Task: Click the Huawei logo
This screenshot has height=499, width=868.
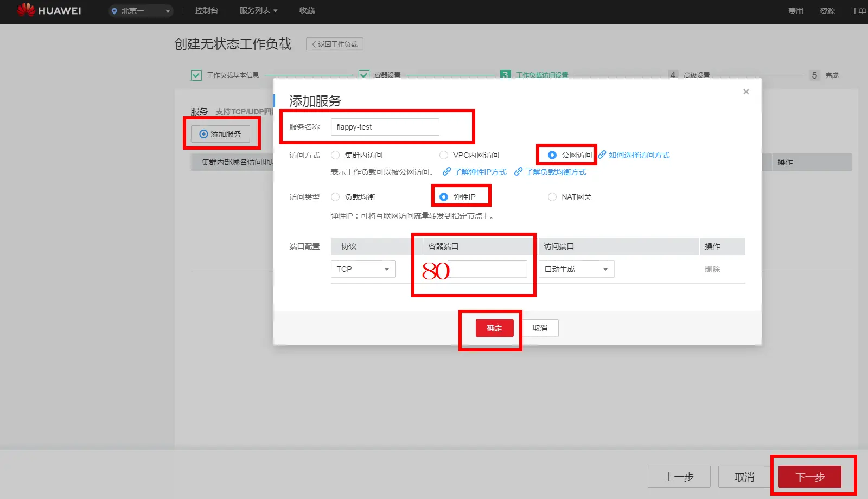Action: tap(49, 10)
